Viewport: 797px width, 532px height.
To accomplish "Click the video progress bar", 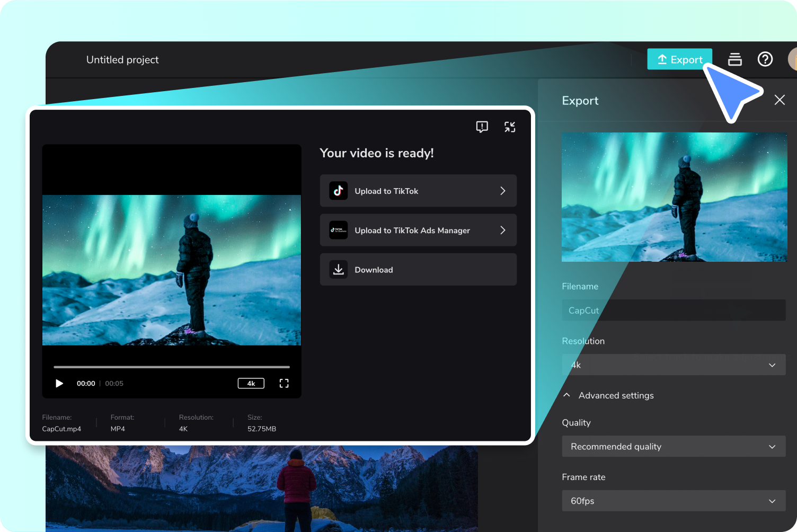I will pos(172,367).
